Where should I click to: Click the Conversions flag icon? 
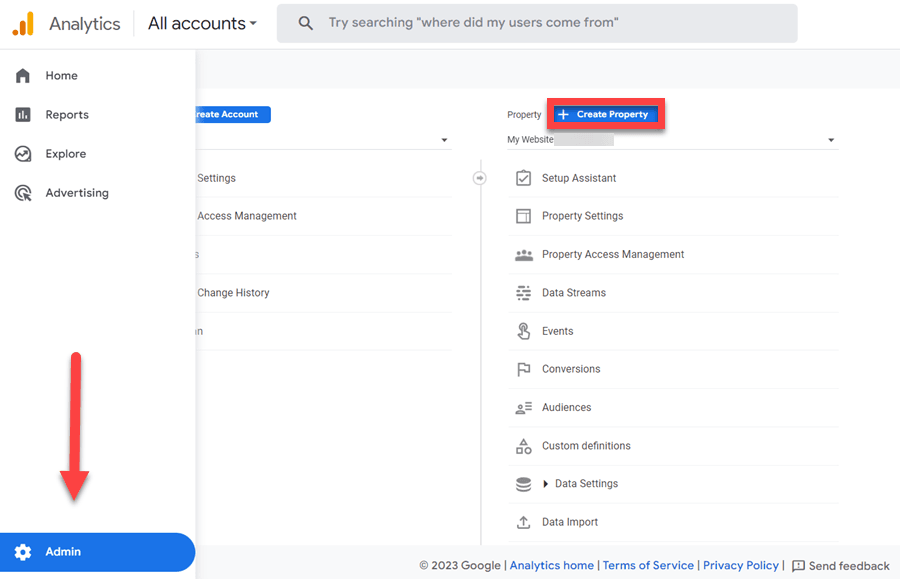tap(523, 369)
